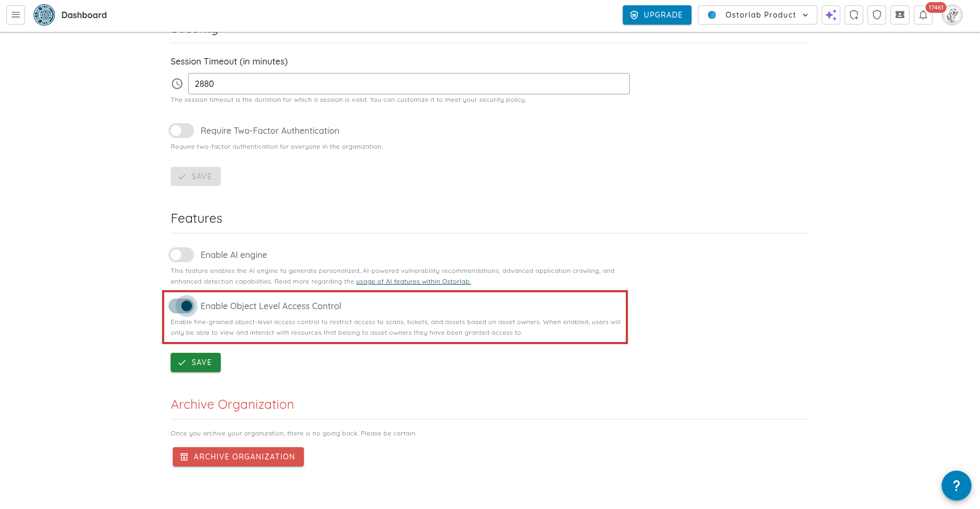
Task: Open usage of AI features link
Action: 413,281
